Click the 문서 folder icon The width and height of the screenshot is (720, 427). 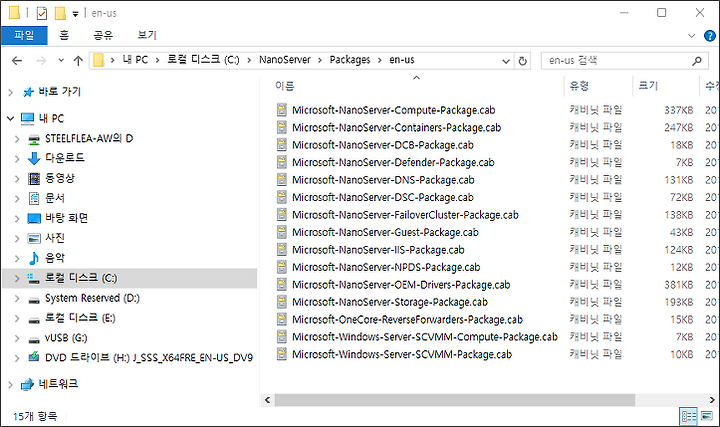coord(34,198)
